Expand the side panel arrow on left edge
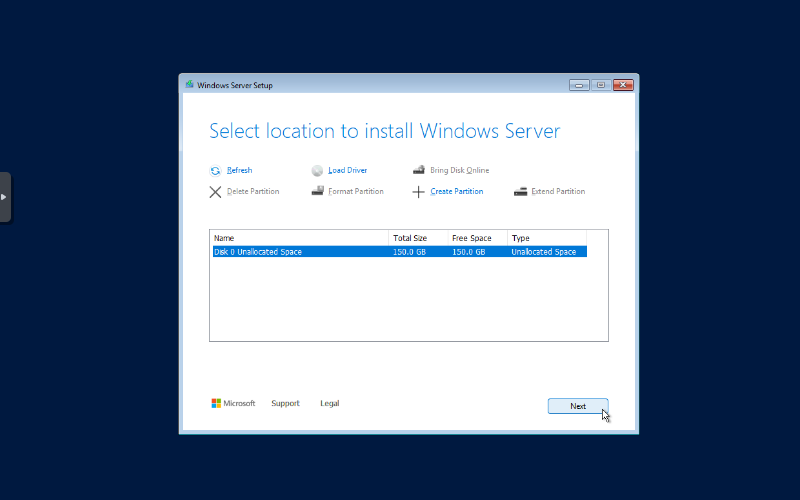Viewport: 800px width, 500px height. tap(4, 197)
